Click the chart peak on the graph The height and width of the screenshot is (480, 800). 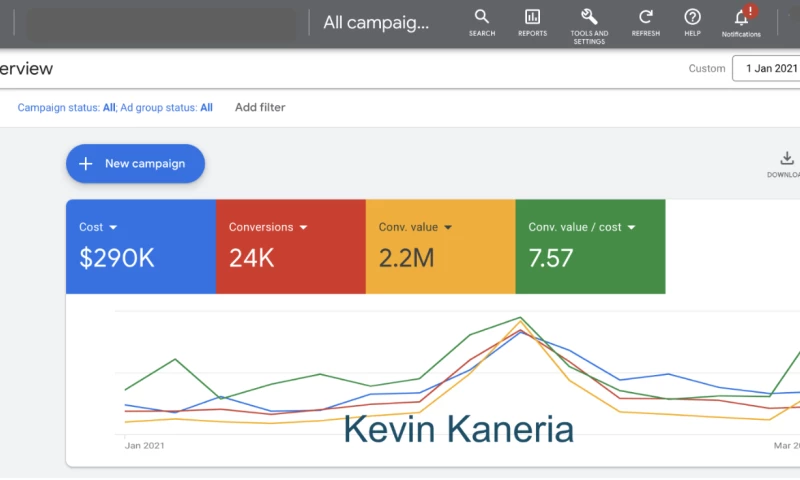pyautogui.click(x=520, y=319)
